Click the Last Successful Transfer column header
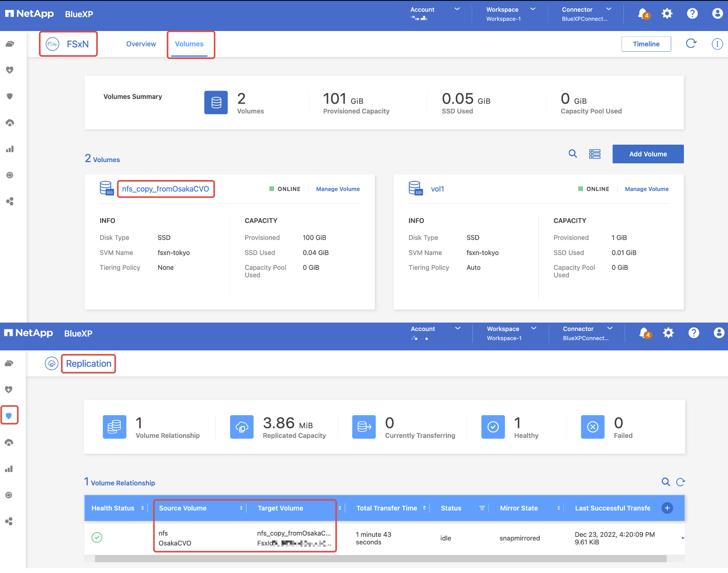728x573 pixels. pyautogui.click(x=612, y=508)
